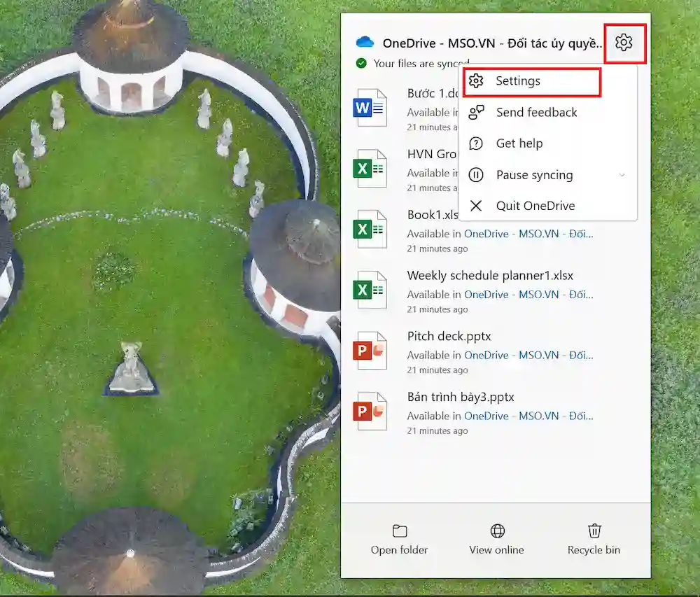Click Excel icon for Weekly schedule planner1.xlsx

370,290
